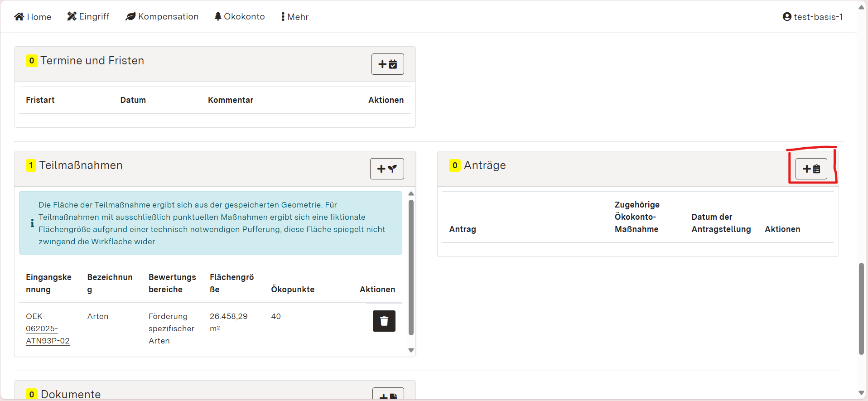Click scroll-down arrow in Teilmaßnahmen table
The width and height of the screenshot is (868, 401).
pos(411,350)
